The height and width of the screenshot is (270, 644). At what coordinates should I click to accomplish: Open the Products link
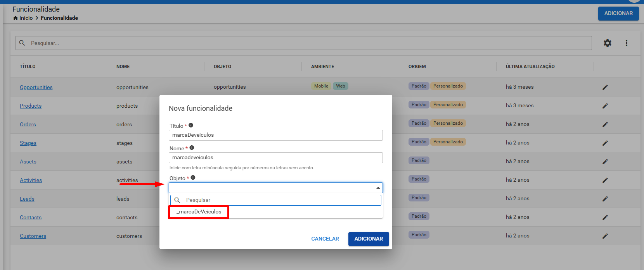(31, 106)
